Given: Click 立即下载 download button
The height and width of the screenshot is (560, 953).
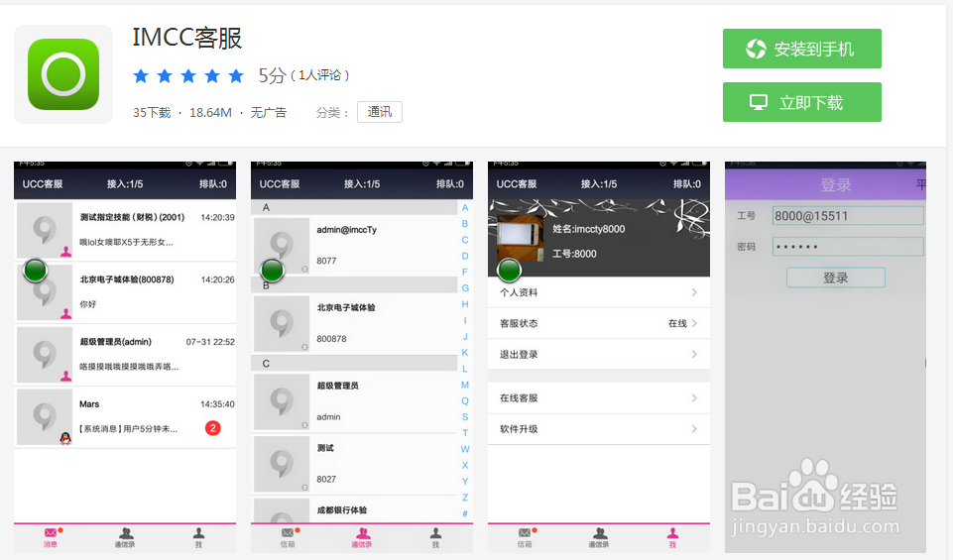Looking at the screenshot, I should (801, 102).
